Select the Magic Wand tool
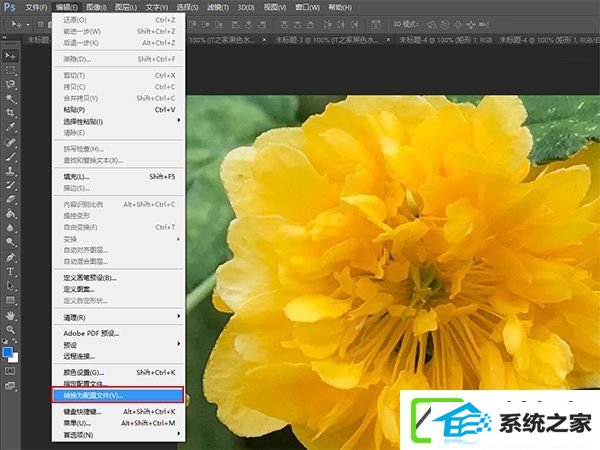Image resolution: width=600 pixels, height=450 pixels. tap(10, 99)
